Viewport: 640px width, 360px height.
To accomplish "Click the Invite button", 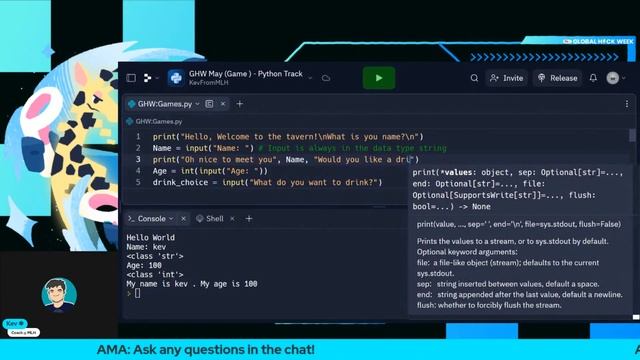I will [x=507, y=78].
